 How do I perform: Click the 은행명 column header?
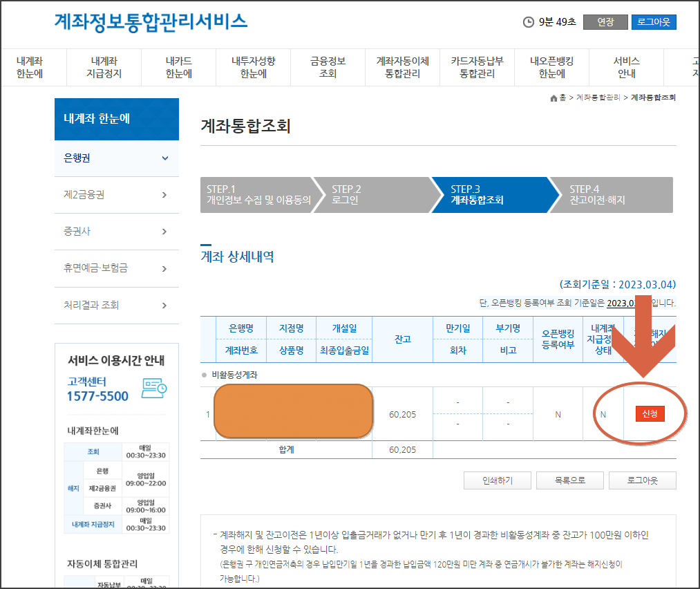tap(241, 328)
